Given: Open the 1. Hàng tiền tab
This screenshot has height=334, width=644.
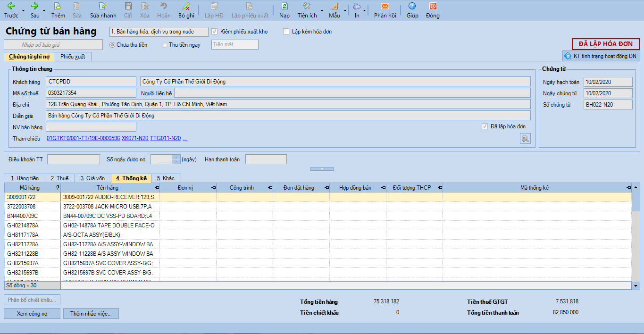Looking at the screenshot, I should [25, 178].
